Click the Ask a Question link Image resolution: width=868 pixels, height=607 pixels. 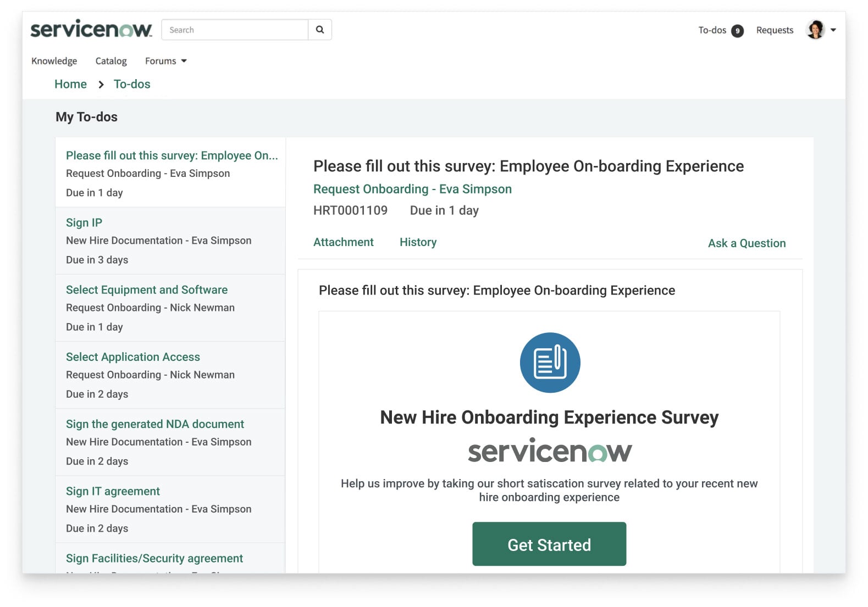point(747,243)
